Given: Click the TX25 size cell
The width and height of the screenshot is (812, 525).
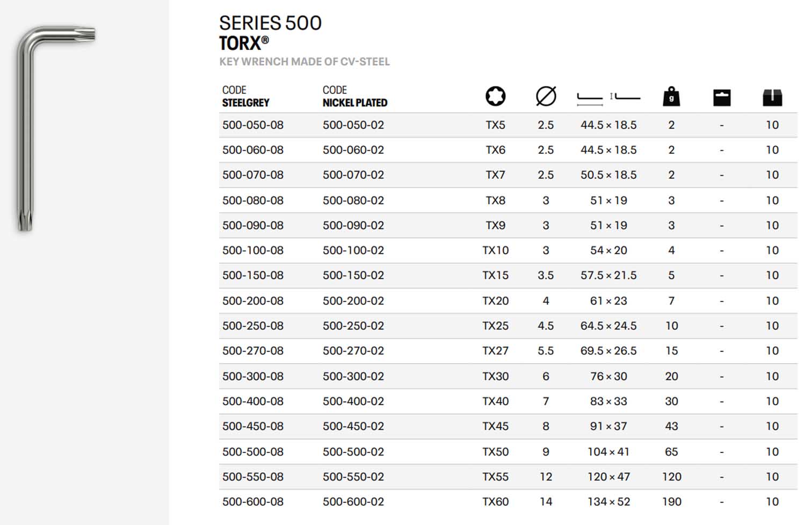Looking at the screenshot, I should [495, 326].
